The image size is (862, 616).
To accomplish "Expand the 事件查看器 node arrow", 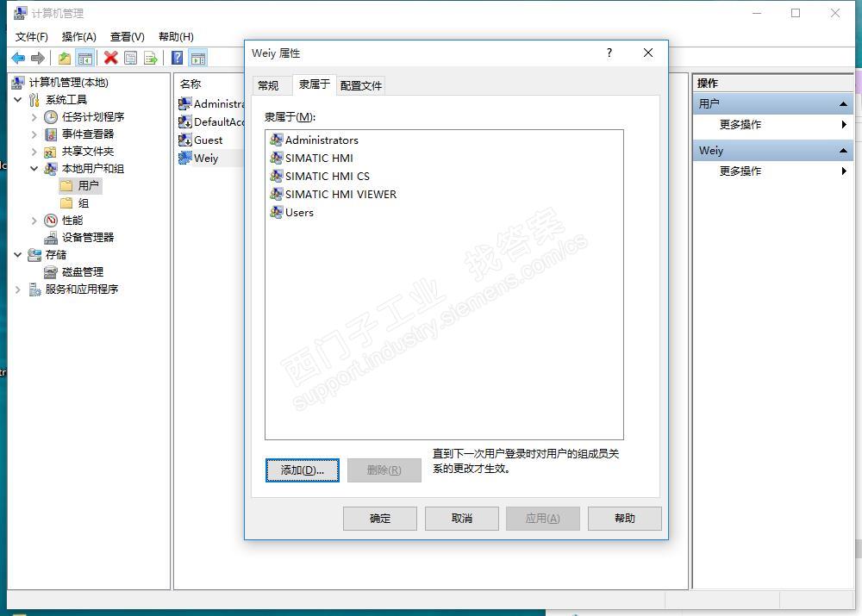I will 34,134.
